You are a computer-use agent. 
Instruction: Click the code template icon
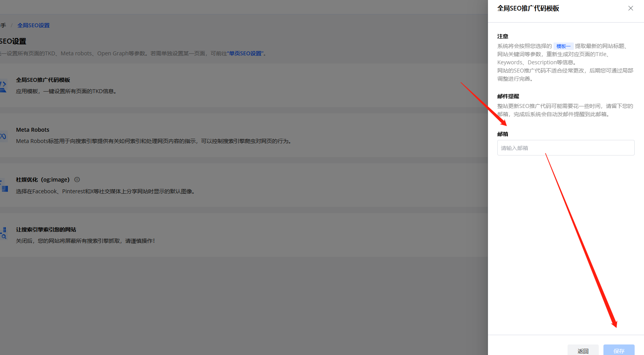[x=3, y=86]
